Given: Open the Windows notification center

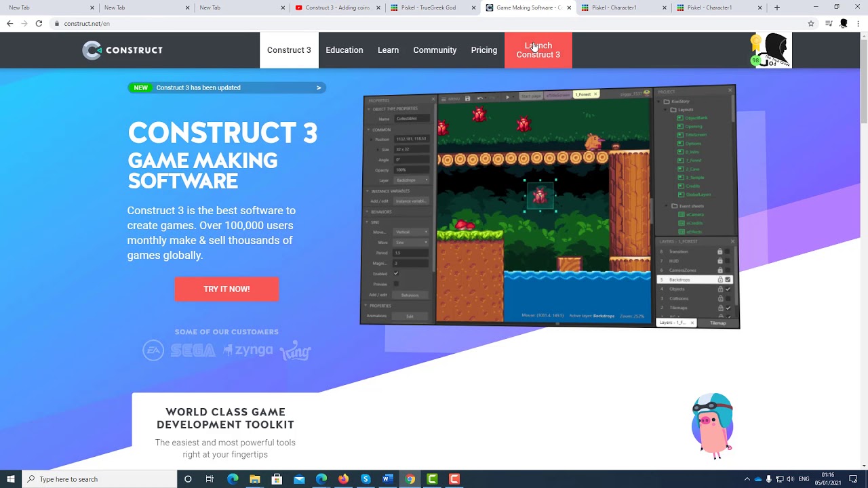Looking at the screenshot, I should [853, 479].
